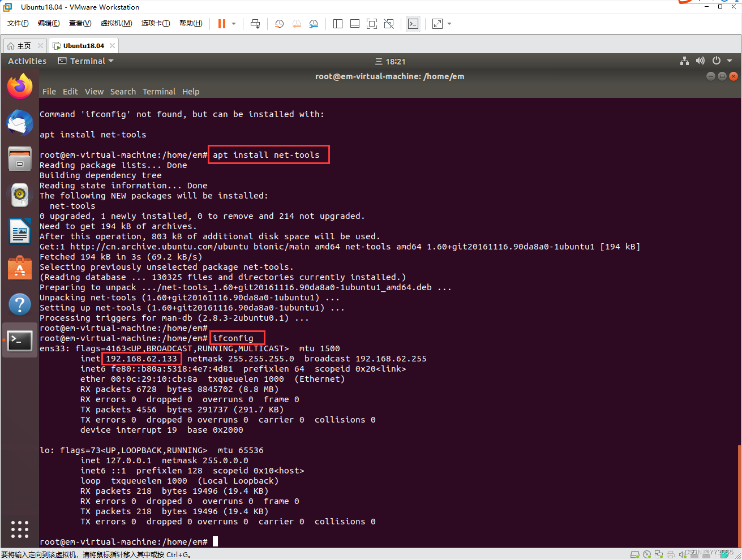Click the power icon in Ubuntu top bar
The image size is (742, 560).
(717, 61)
